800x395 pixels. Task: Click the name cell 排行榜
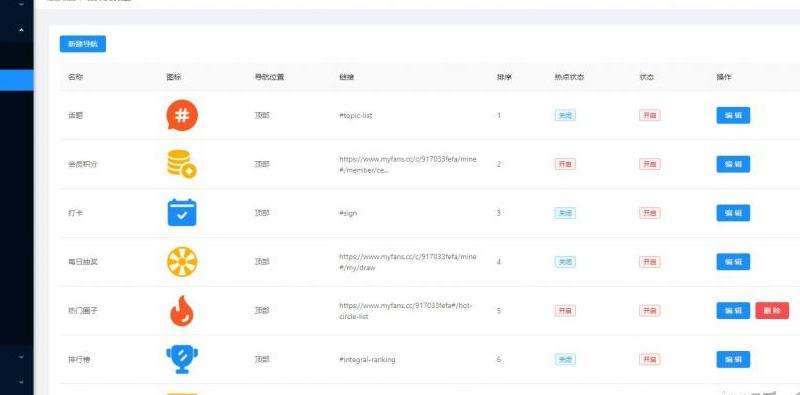point(79,359)
